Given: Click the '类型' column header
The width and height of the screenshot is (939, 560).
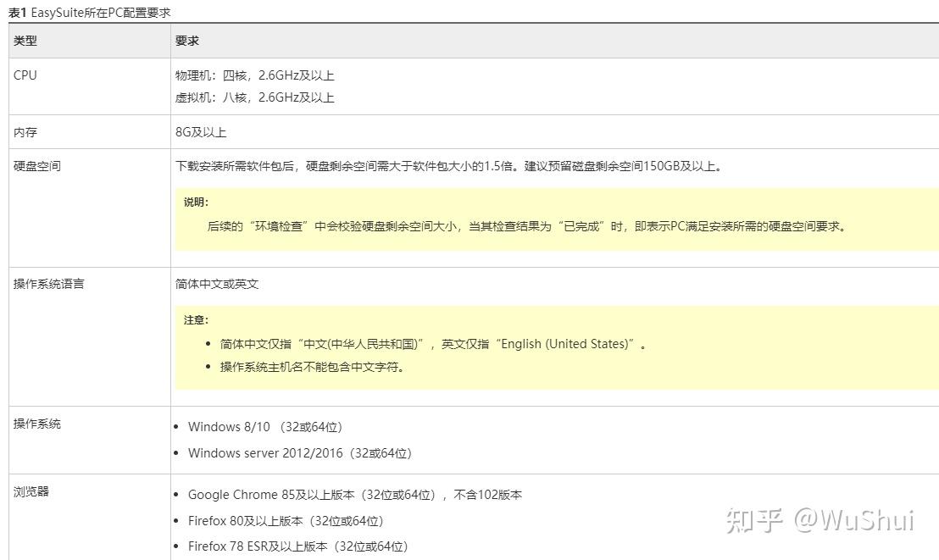Looking at the screenshot, I should pyautogui.click(x=25, y=41).
